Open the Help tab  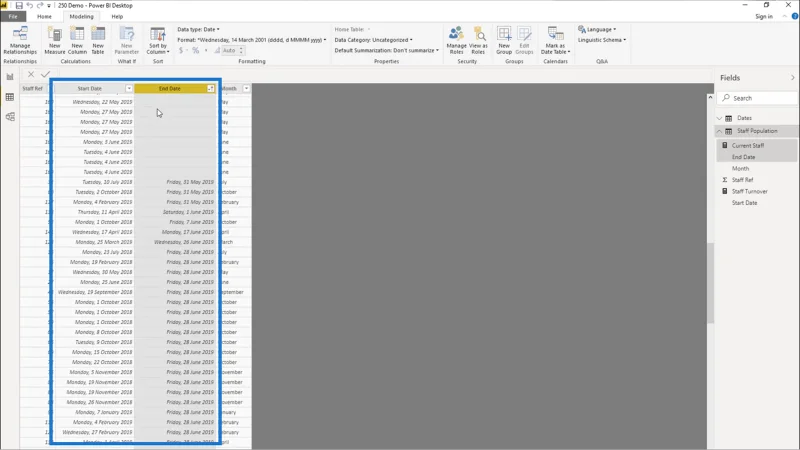coord(117,16)
